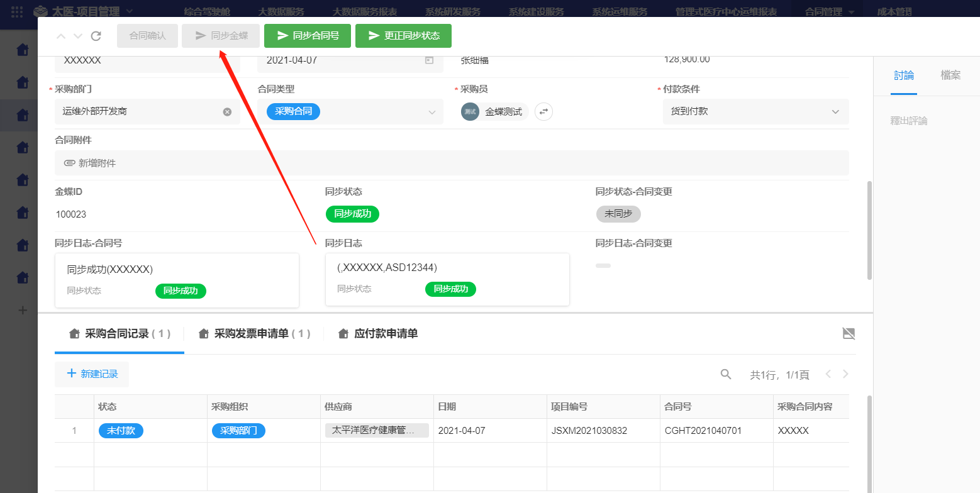This screenshot has width=980, height=493.
Task: Click the 金蝶ID value 100023
Action: [x=71, y=214]
